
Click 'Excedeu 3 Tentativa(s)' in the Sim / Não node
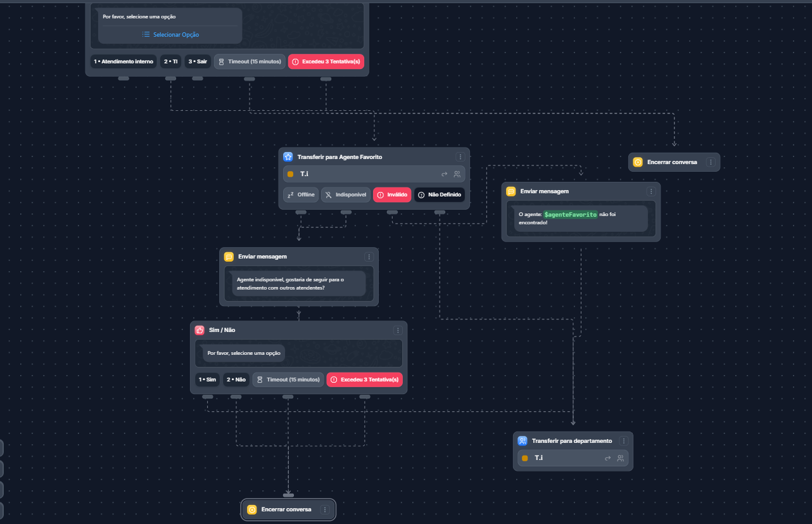pyautogui.click(x=364, y=380)
